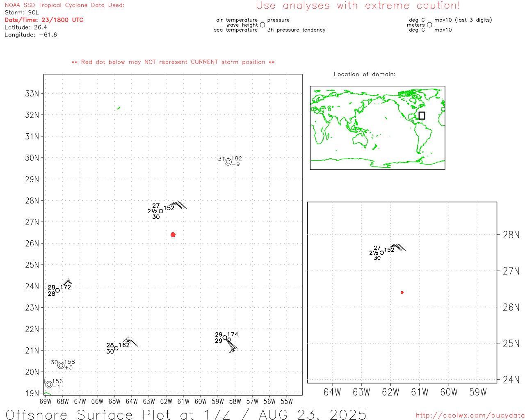Click the red storm position dot on main map

pos(173,235)
